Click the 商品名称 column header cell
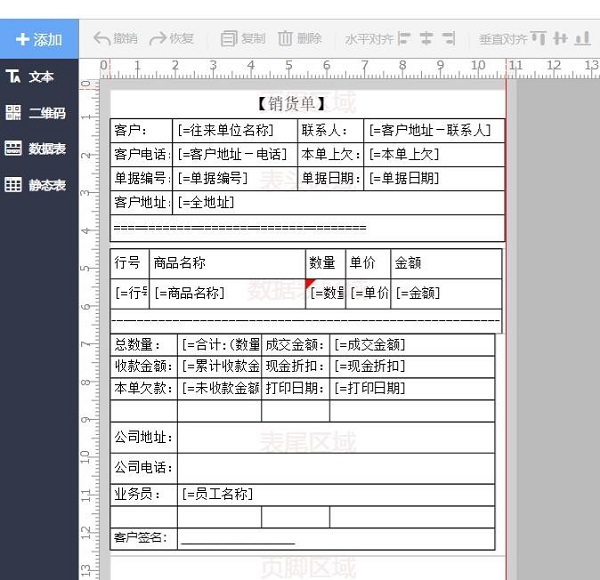600x580 pixels. tap(226, 263)
